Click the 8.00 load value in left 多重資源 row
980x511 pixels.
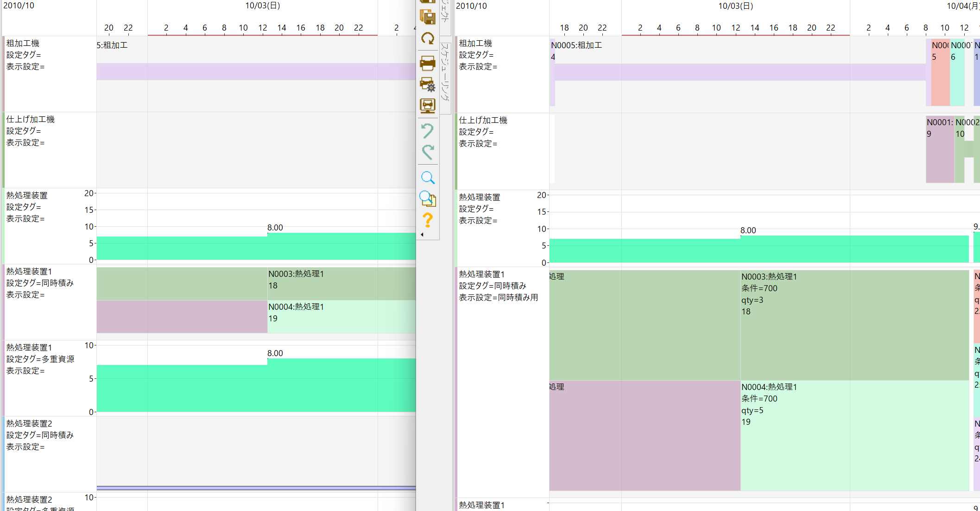275,353
